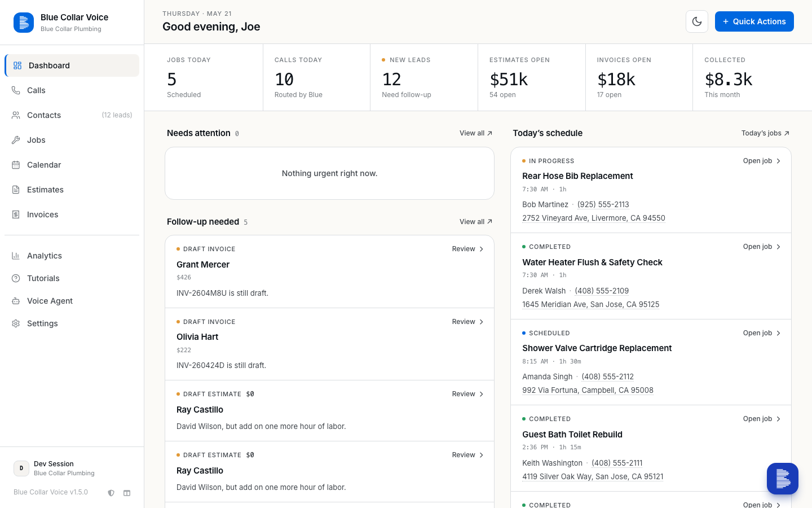Viewport: 812px width, 508px height.
Task: Click the wrench icon next to Jobs
Action: tap(16, 140)
